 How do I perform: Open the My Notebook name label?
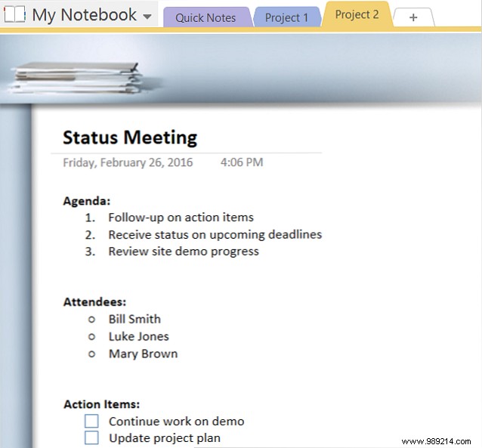coord(84,15)
